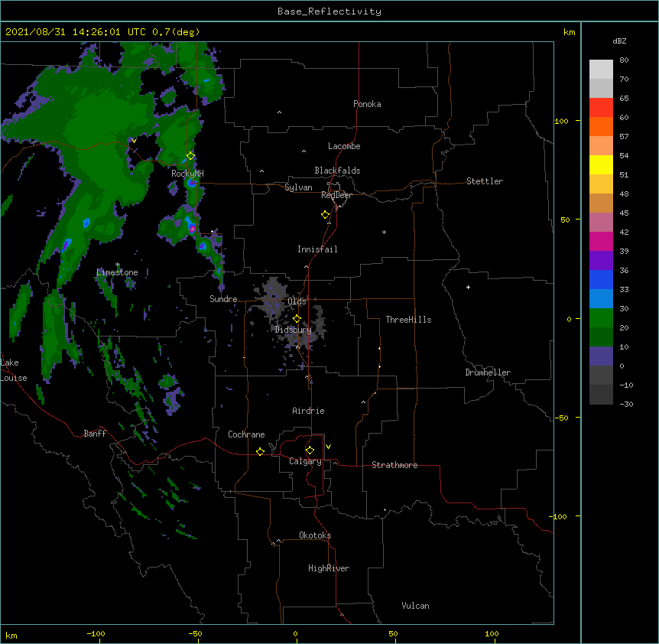Click the 42 dBZ magenta legend swatch

601,241
